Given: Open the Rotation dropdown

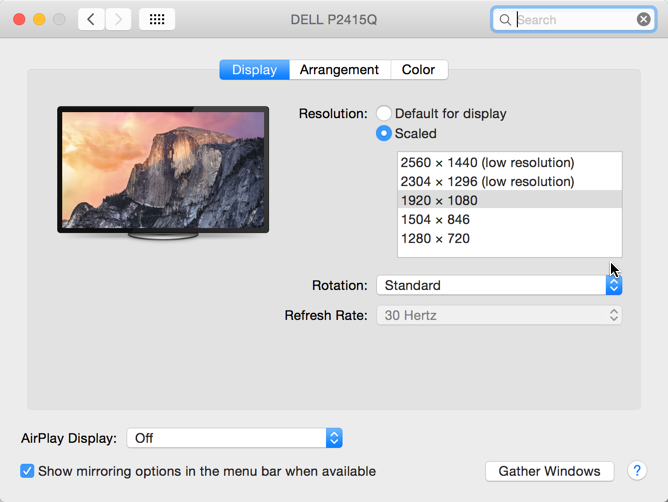Looking at the screenshot, I should (x=499, y=285).
